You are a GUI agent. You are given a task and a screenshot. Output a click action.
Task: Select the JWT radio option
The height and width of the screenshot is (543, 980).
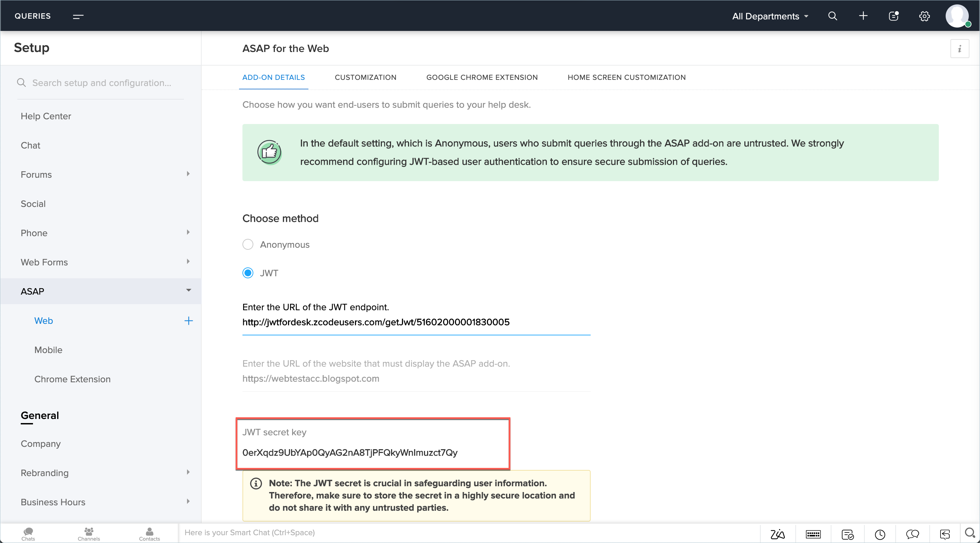click(248, 273)
